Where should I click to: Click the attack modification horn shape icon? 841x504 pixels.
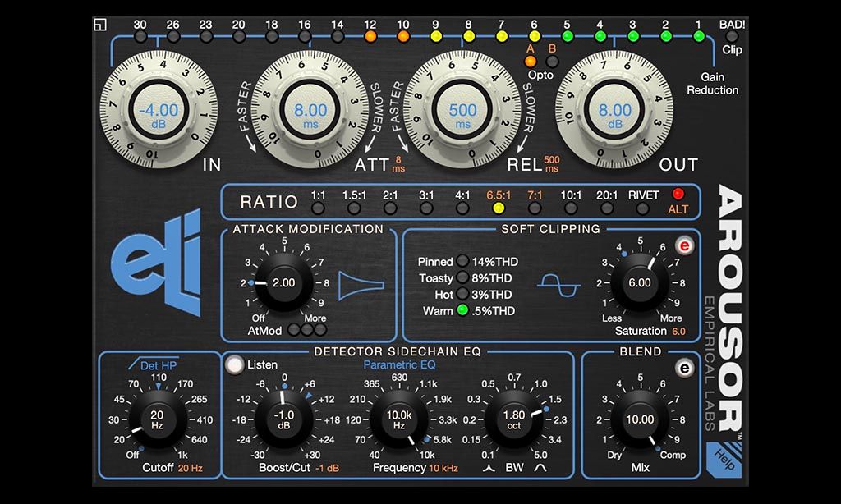point(361,286)
